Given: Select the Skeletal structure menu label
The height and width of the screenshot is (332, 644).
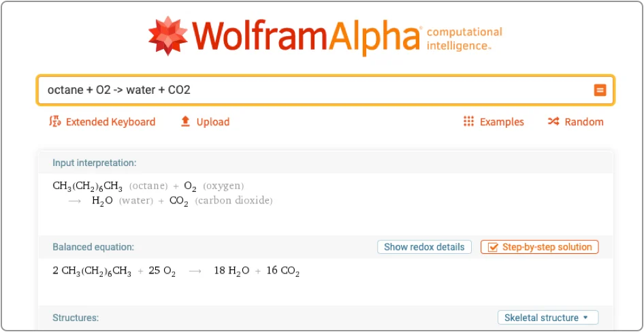Looking at the screenshot, I should point(541,318).
